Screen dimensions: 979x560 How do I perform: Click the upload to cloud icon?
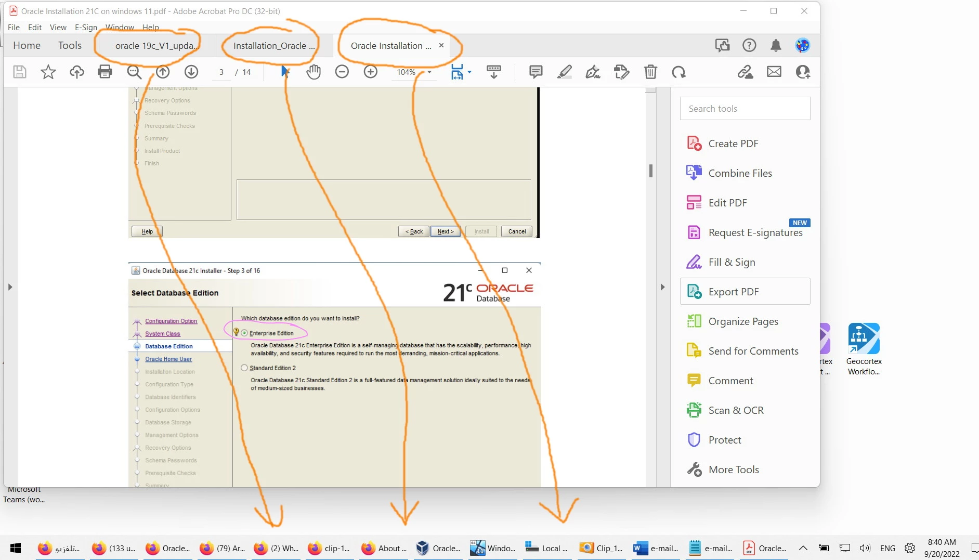pos(76,72)
